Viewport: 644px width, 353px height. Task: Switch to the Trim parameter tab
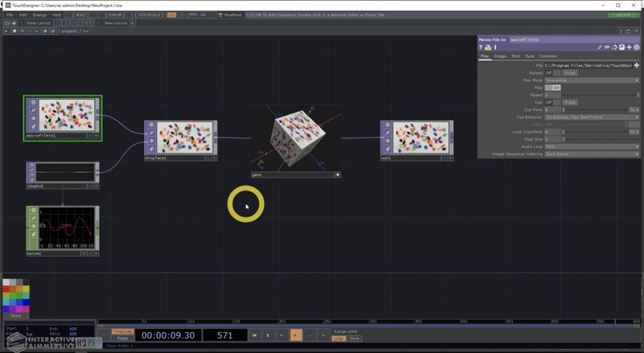pos(515,56)
